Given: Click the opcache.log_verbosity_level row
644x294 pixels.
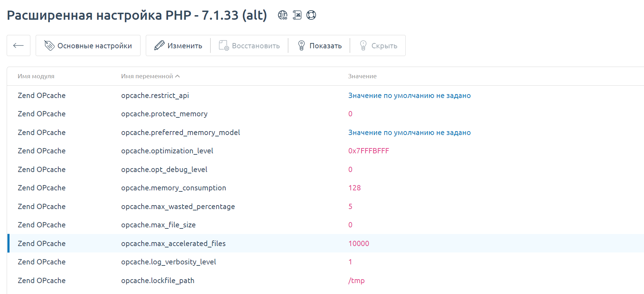Looking at the screenshot, I should point(168,262).
